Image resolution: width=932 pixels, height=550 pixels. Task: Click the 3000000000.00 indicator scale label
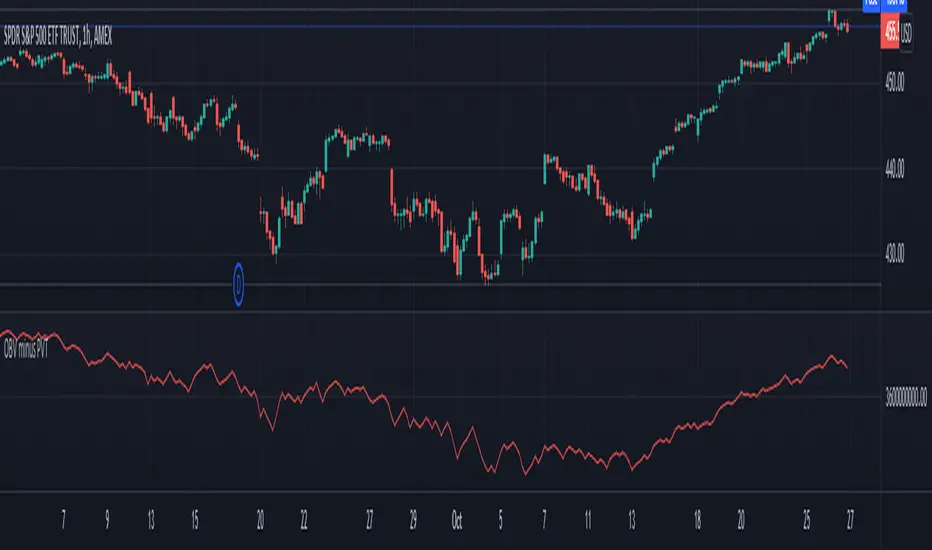906,397
